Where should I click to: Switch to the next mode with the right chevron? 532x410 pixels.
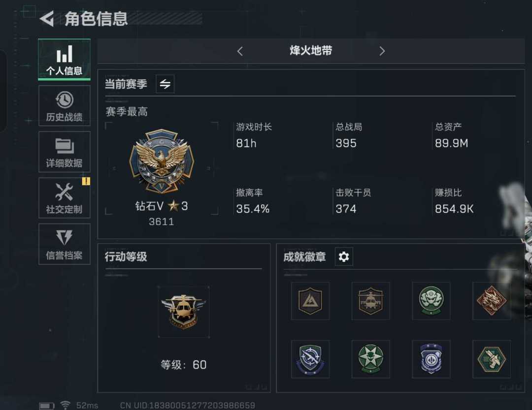(x=382, y=51)
